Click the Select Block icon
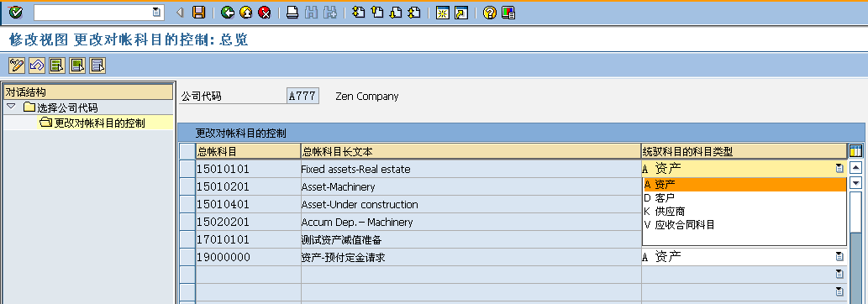Image resolution: width=868 pixels, height=304 pixels. (77, 66)
